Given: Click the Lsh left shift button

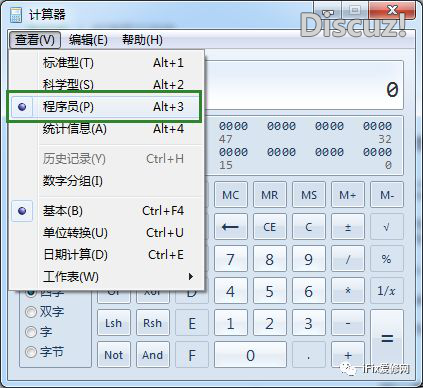Looking at the screenshot, I should pyautogui.click(x=114, y=323).
